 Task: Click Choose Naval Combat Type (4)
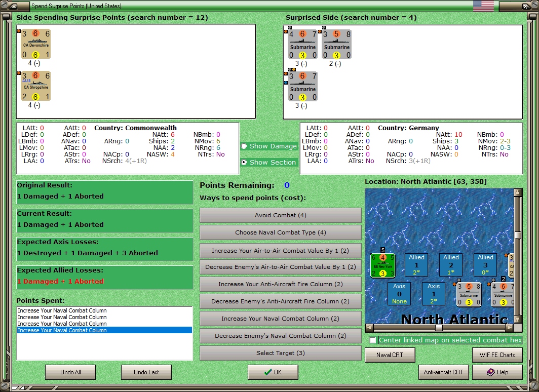click(x=281, y=232)
